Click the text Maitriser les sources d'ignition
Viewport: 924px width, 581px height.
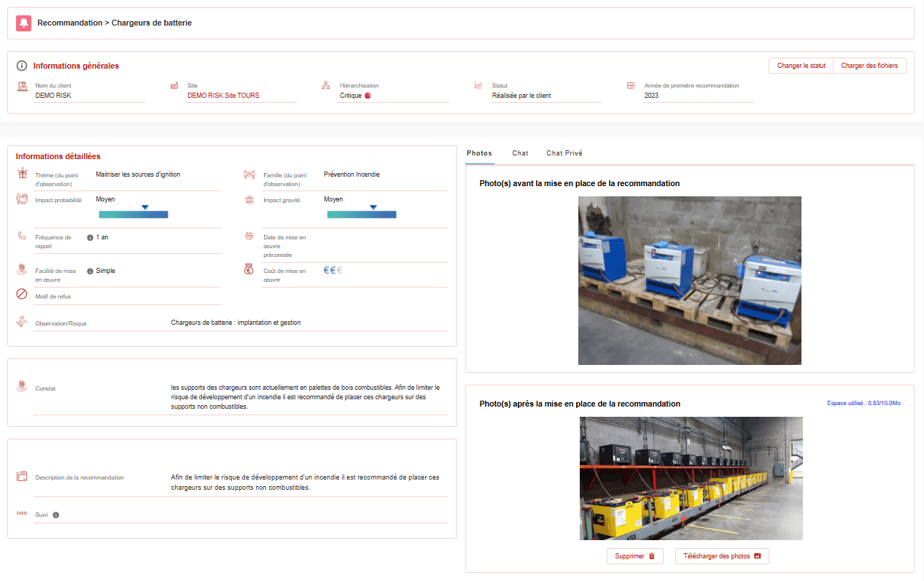[138, 174]
